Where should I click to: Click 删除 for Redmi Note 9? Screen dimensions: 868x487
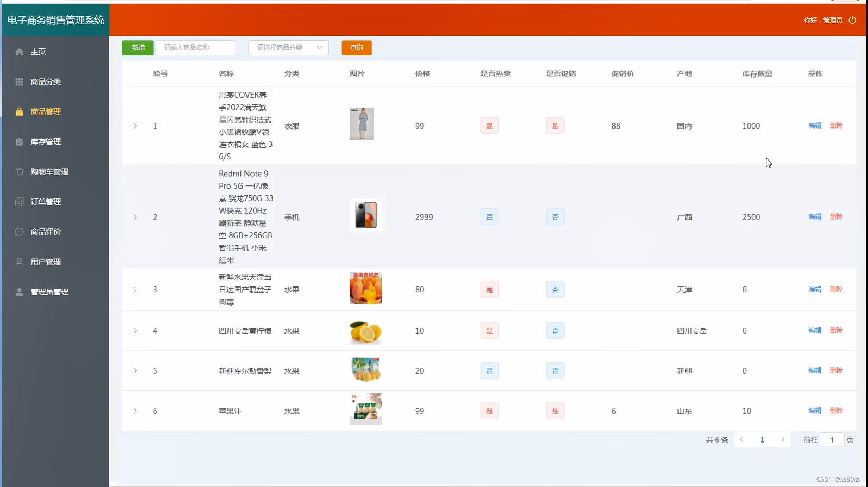tap(837, 216)
